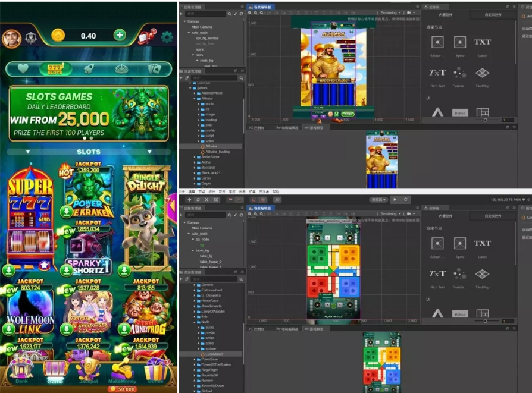Download Mega Money Frog with its green arrow
The image size is (532, 393).
pos(124,329)
